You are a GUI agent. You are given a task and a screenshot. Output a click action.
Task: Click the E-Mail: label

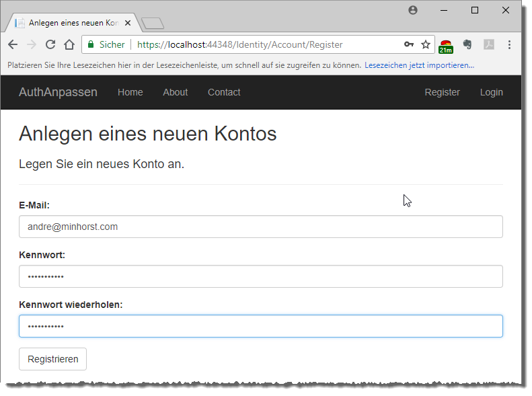pos(34,206)
